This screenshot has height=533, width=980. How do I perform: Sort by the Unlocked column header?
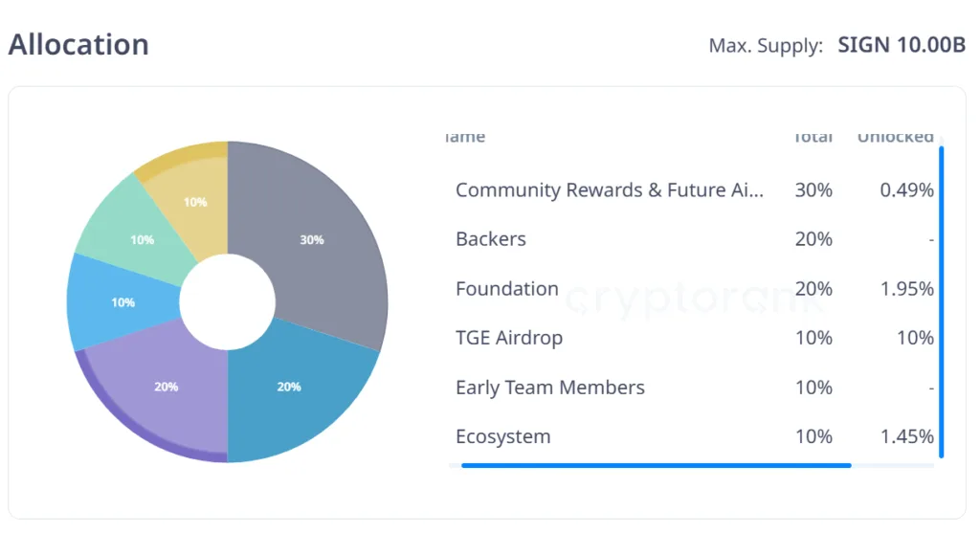pyautogui.click(x=895, y=137)
